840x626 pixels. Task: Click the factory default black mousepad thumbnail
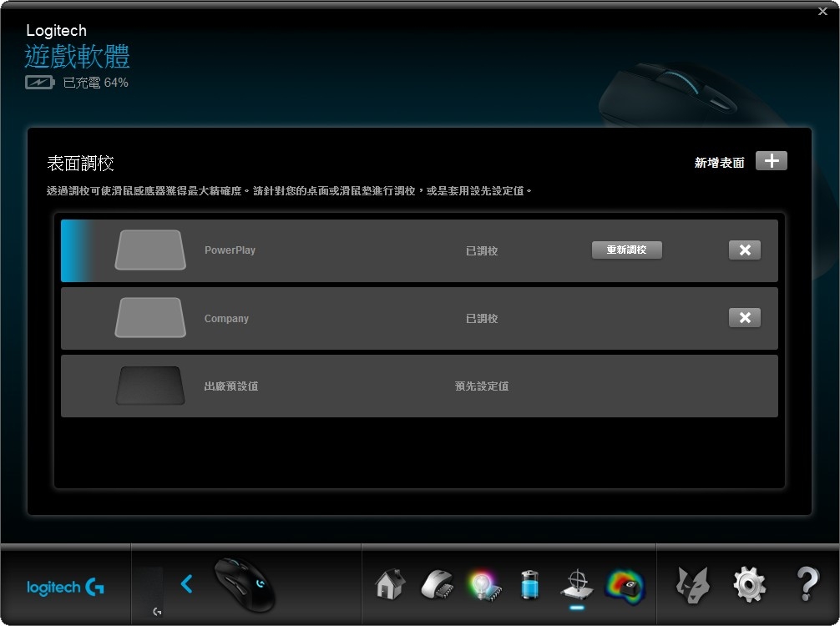150,386
